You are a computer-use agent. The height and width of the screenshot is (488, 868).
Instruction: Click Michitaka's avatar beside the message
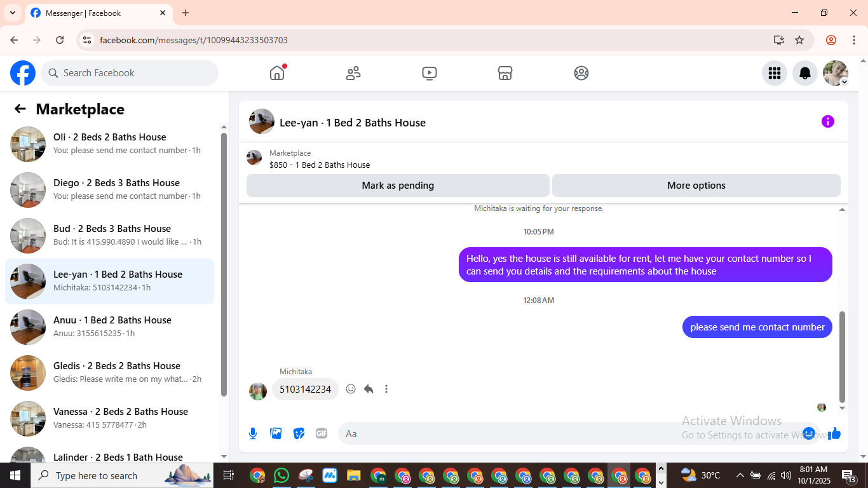pos(257,391)
